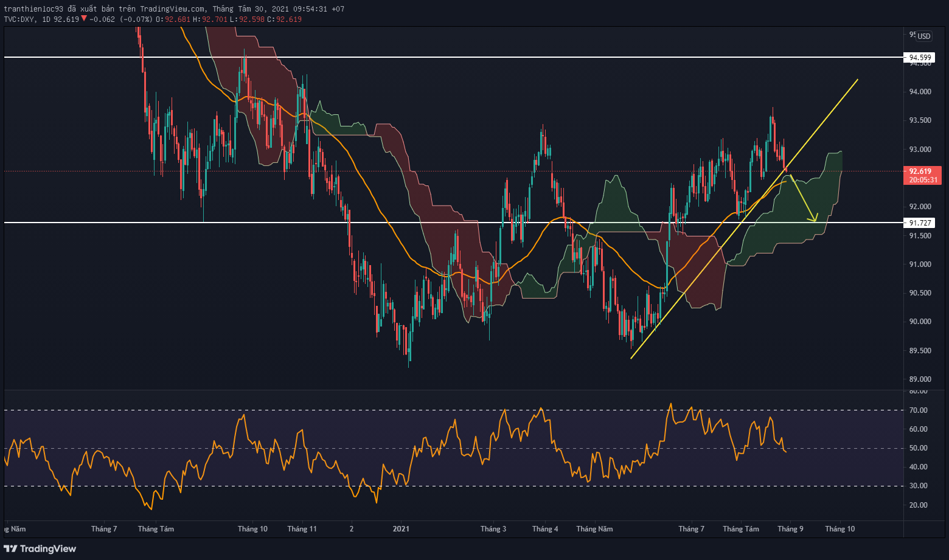
Task: Click the open value O:92.681 in header
Action: [x=173, y=19]
